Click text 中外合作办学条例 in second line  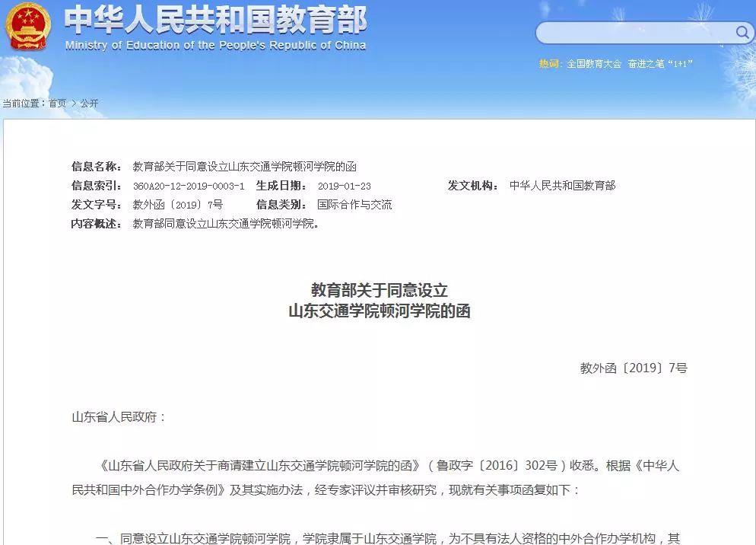[x=169, y=490]
